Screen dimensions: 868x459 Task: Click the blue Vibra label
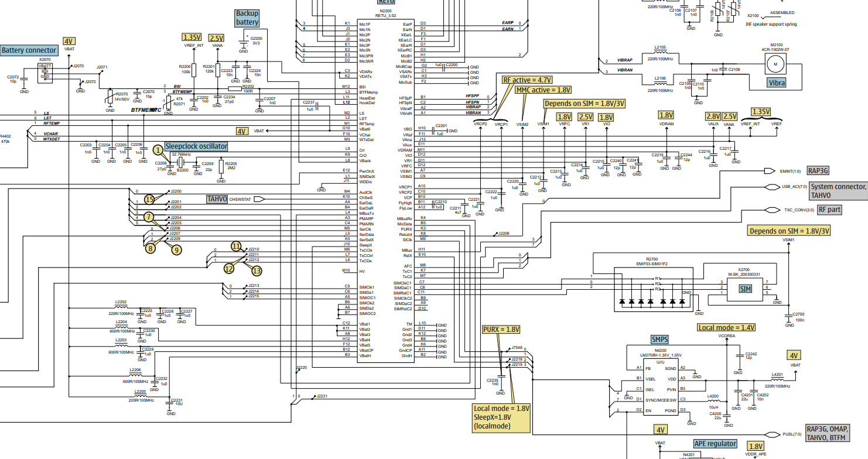[777, 83]
